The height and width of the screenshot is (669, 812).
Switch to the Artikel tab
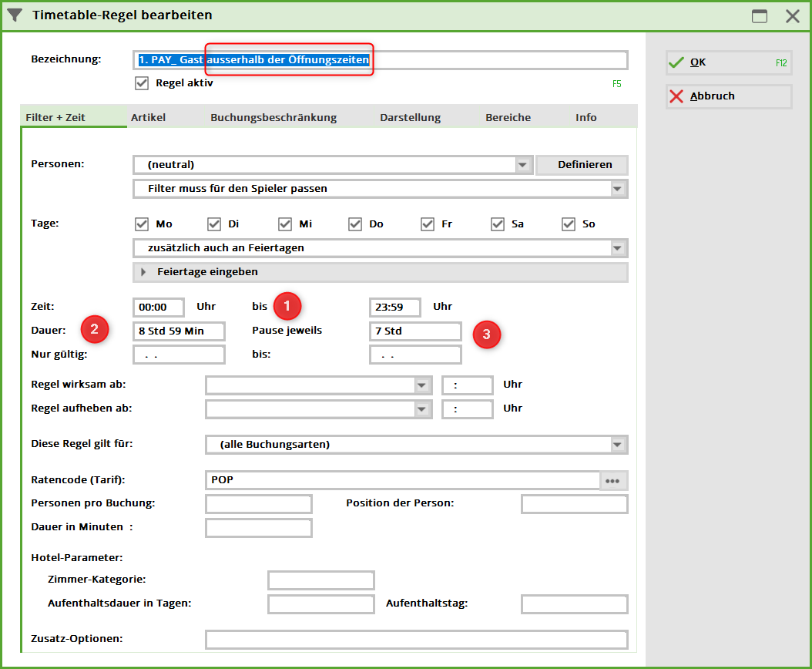click(148, 117)
